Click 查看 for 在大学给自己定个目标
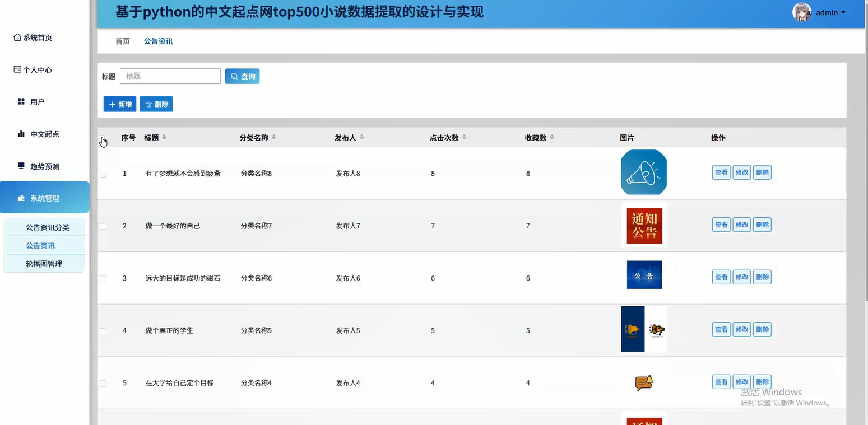The width and height of the screenshot is (868, 425). click(x=721, y=382)
